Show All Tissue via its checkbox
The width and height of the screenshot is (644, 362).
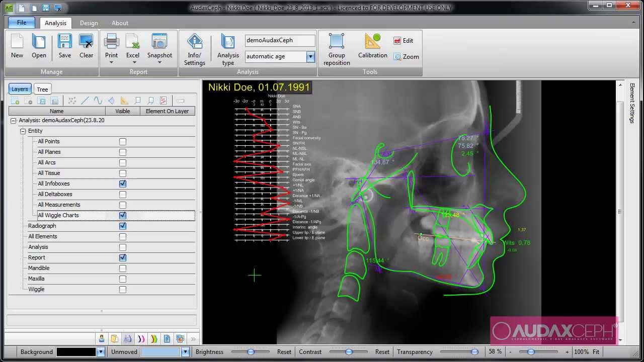[123, 173]
